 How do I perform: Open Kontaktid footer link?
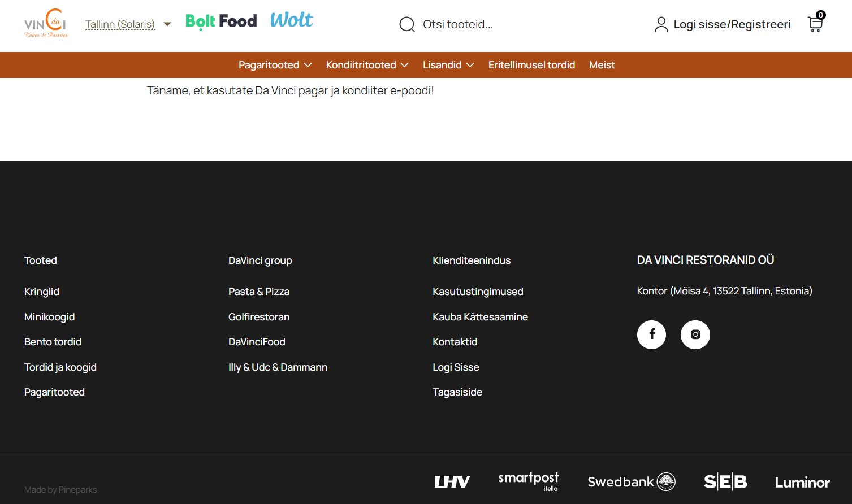(x=455, y=342)
